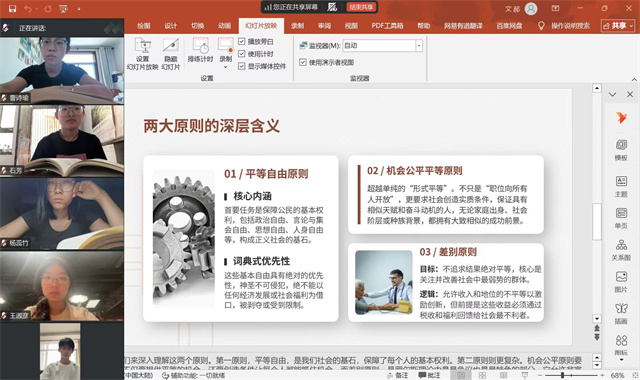This screenshot has height=380, width=640.
Task: Click the 操作说明搜索 search box
Action: coord(570,26)
